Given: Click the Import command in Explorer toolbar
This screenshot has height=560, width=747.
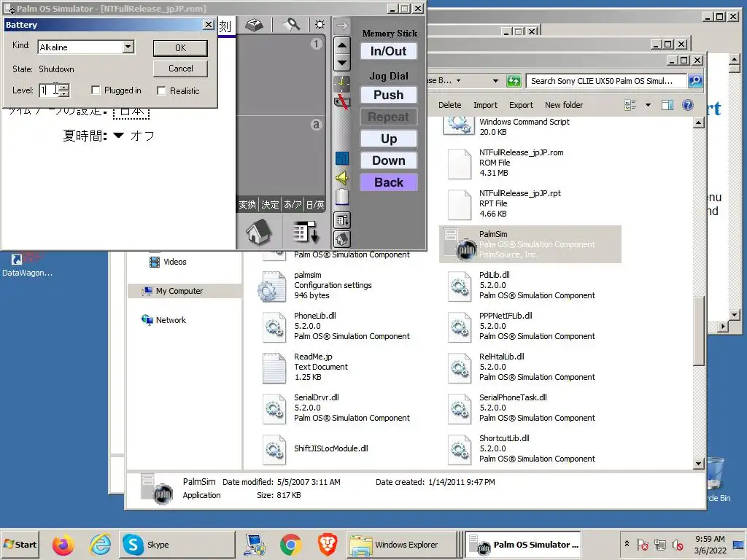Looking at the screenshot, I should pyautogui.click(x=485, y=105).
